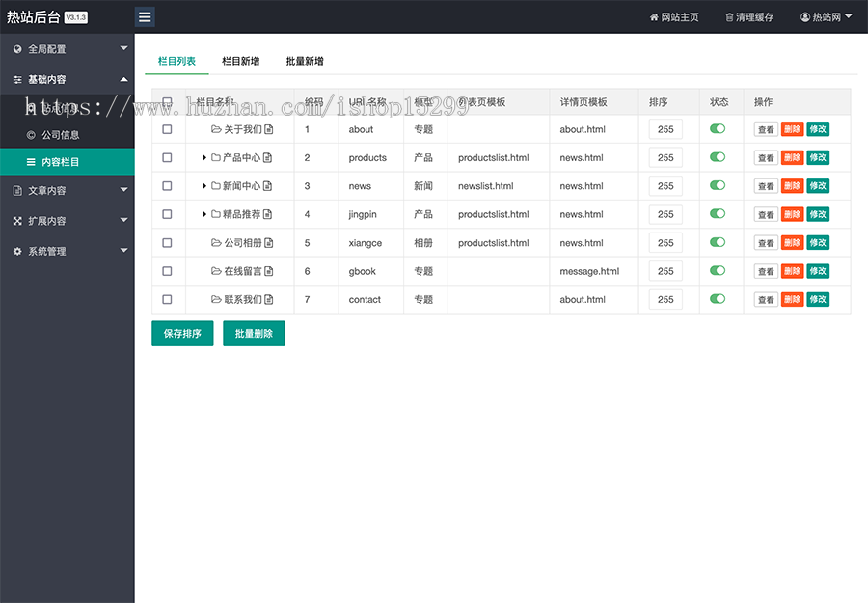Toggle the status switch for products row
868x603 pixels.
(x=718, y=156)
